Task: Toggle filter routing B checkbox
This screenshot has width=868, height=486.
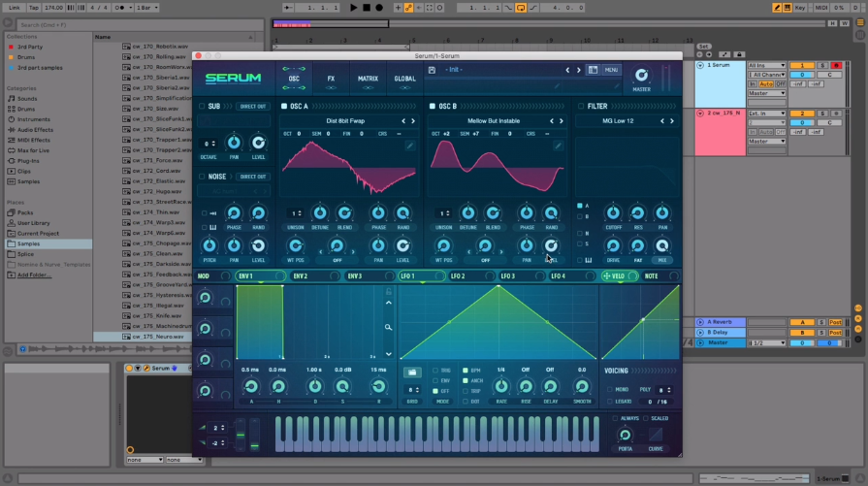Action: coord(580,216)
